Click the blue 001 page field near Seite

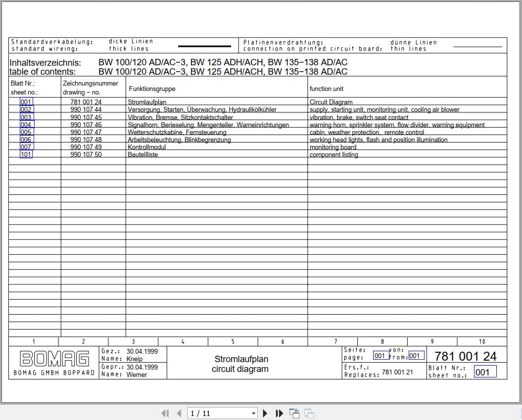(x=380, y=355)
